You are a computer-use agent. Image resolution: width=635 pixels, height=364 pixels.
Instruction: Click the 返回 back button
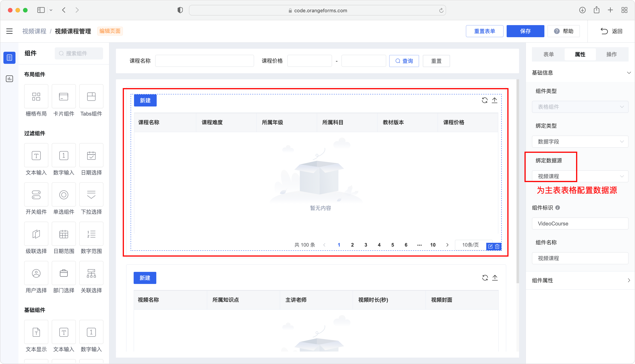pos(612,31)
